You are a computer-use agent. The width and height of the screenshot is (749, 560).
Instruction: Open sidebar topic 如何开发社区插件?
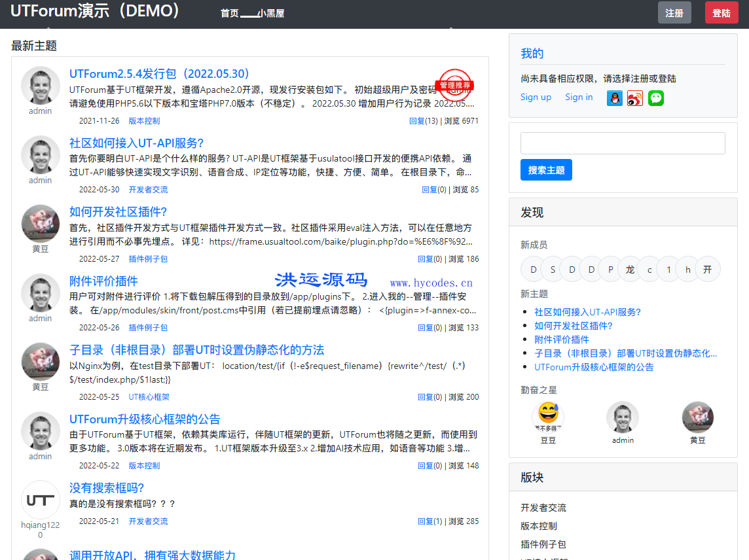[574, 326]
